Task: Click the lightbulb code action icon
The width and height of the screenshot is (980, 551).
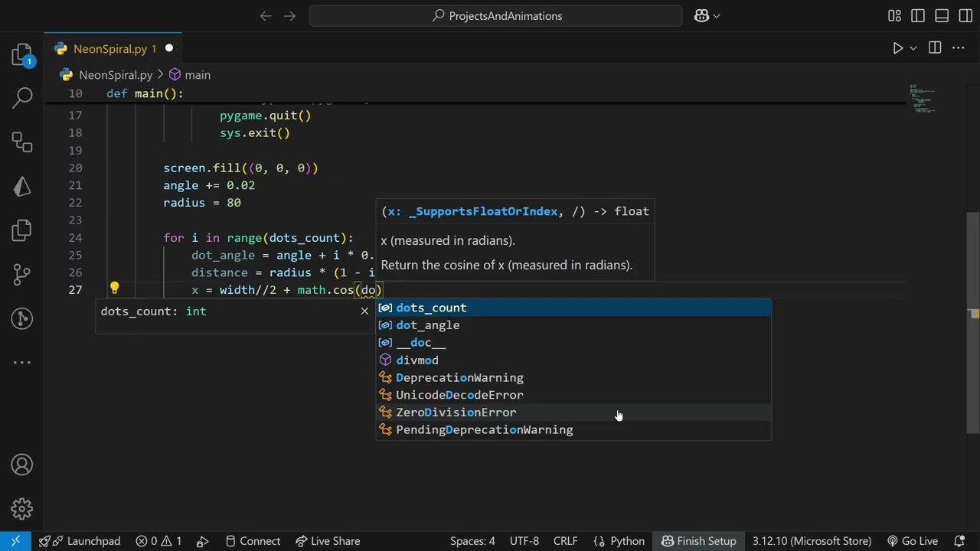Action: click(x=114, y=289)
